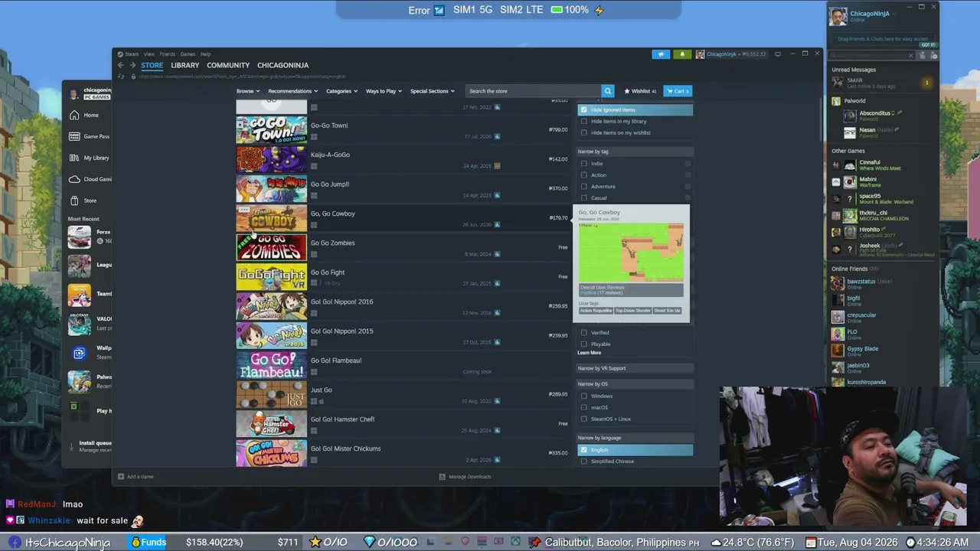The height and width of the screenshot is (551, 980).
Task: Check the Windows OS filter
Action: click(584, 396)
